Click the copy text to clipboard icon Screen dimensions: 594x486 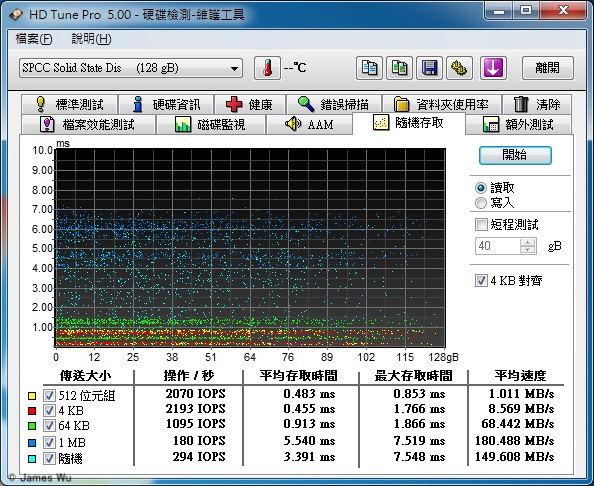pyautogui.click(x=369, y=68)
